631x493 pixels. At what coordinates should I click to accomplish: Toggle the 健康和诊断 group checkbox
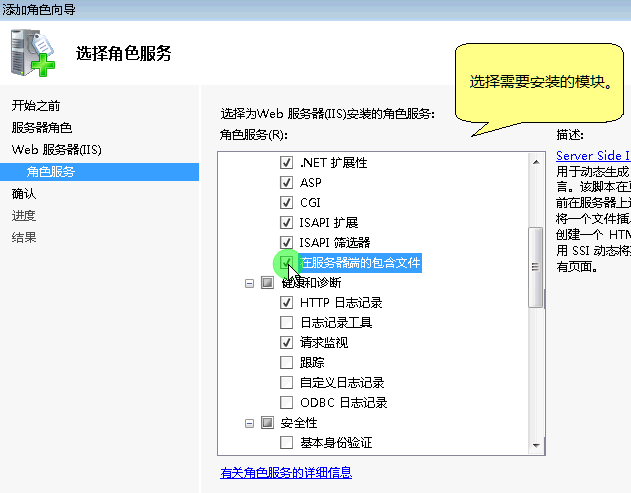(267, 283)
